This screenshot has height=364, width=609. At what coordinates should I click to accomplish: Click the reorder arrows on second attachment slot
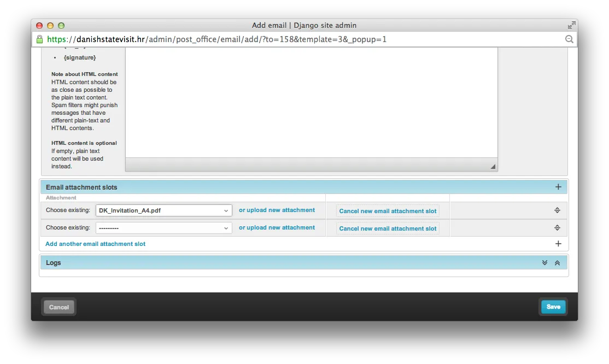point(557,227)
